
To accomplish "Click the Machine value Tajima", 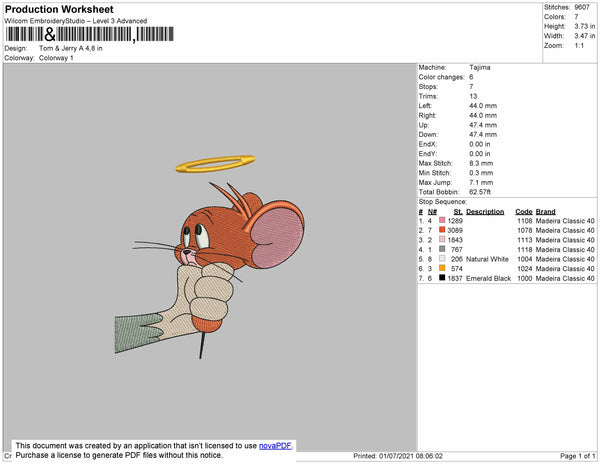I will (x=480, y=67).
